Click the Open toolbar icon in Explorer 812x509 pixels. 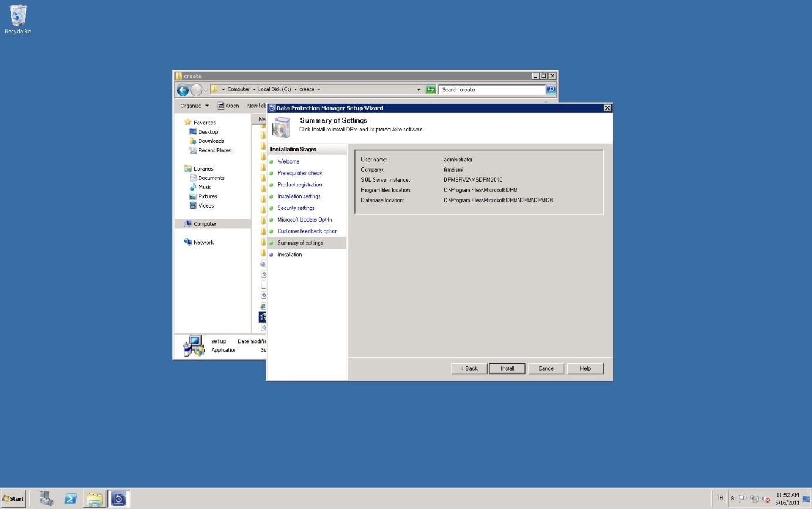(221, 106)
